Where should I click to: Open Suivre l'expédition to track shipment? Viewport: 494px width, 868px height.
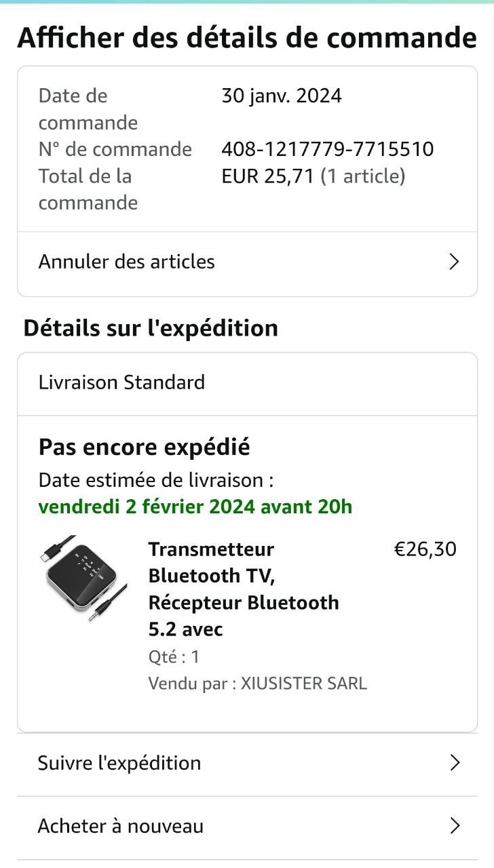click(x=119, y=763)
